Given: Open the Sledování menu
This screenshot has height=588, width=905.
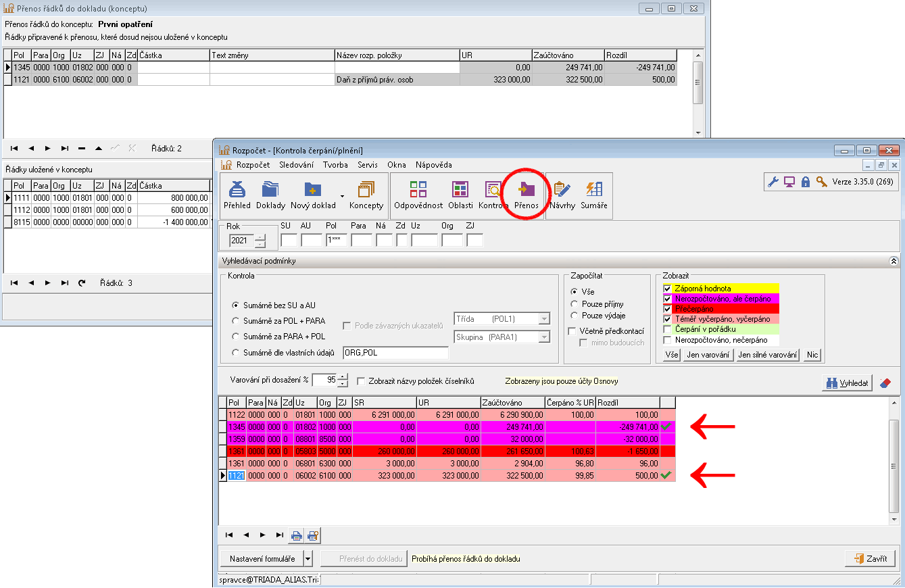Looking at the screenshot, I should 296,165.
